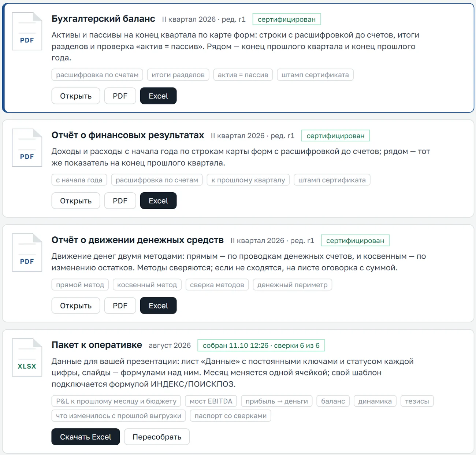Export Отчёт о движении денежных средств to Excel
The height and width of the screenshot is (455, 476).
(x=158, y=306)
